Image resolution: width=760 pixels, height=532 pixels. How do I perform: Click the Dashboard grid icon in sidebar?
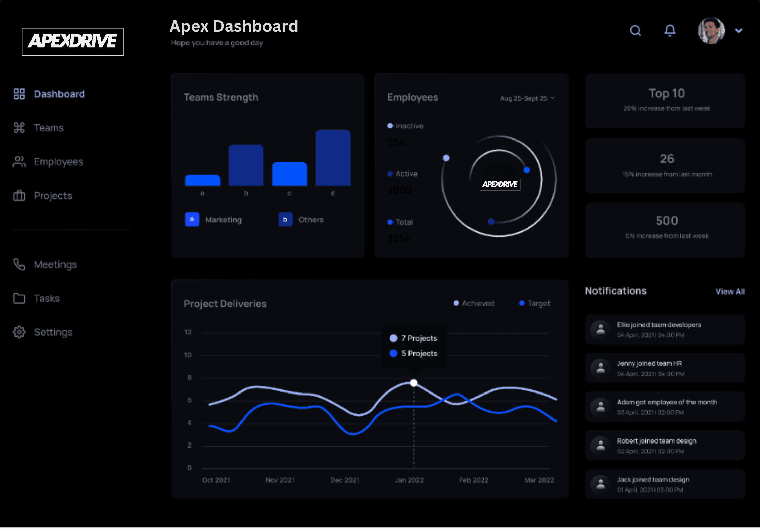pos(19,94)
